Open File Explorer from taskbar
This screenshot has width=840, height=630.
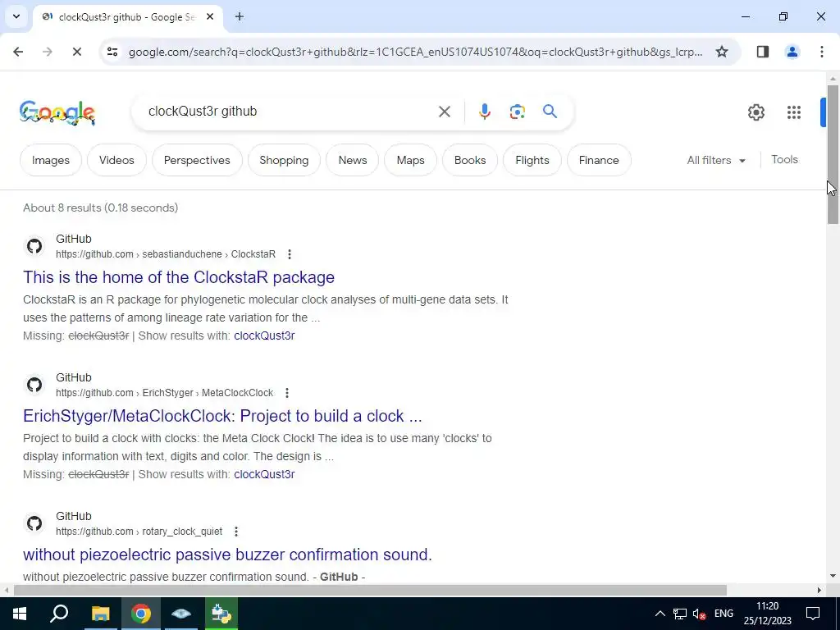100,614
